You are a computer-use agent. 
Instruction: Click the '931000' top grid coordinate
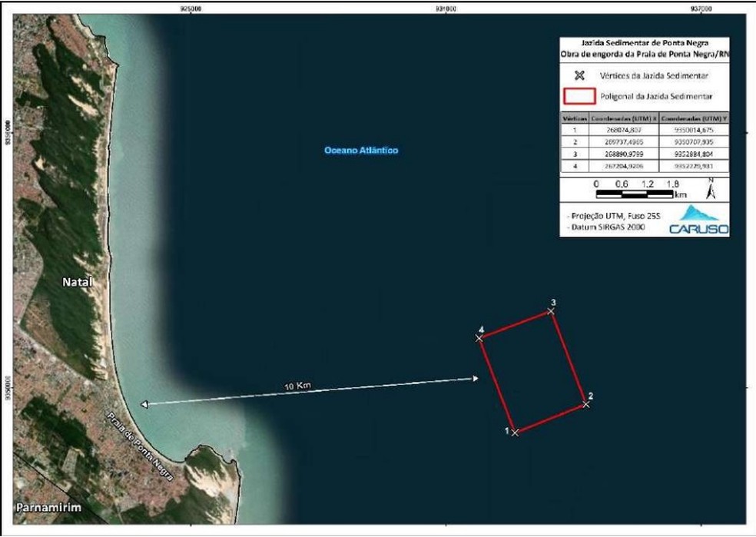coord(446,8)
